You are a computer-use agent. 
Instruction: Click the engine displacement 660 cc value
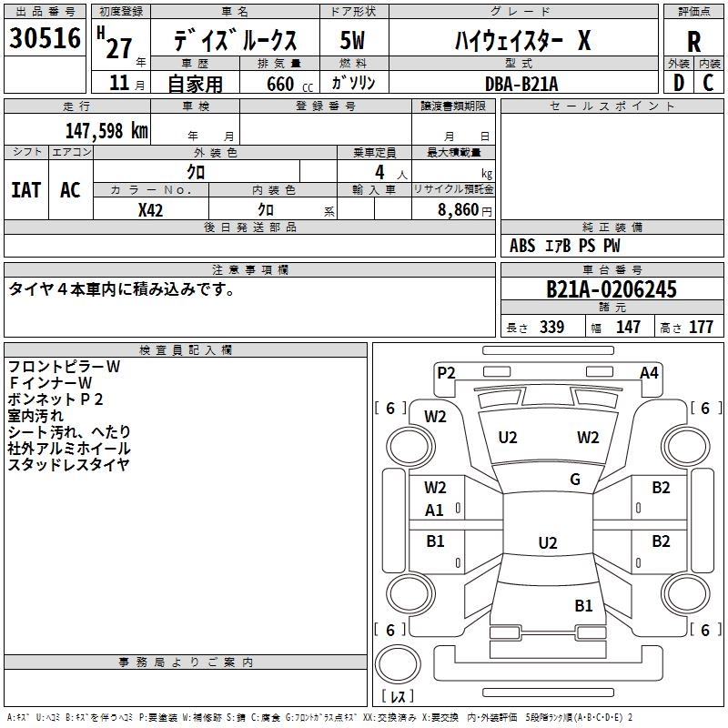[x=279, y=84]
